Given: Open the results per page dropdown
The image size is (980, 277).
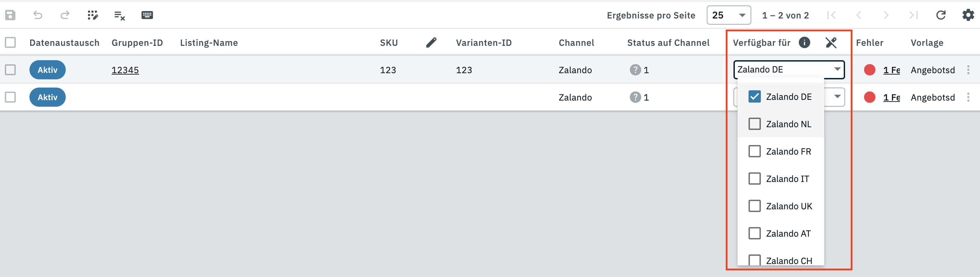Looking at the screenshot, I should [728, 15].
